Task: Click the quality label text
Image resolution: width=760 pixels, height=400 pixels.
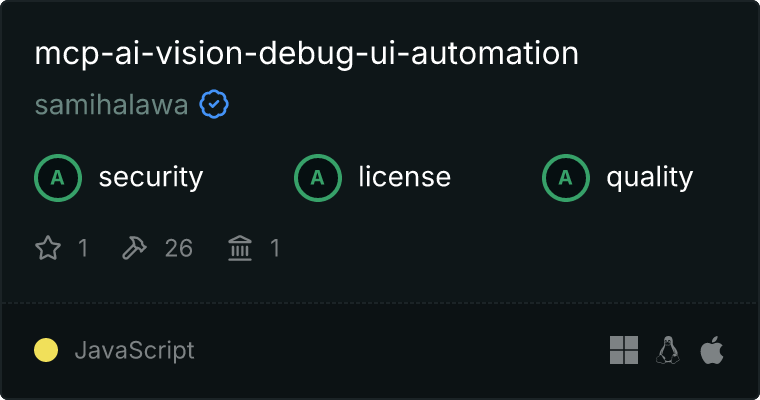Action: tap(650, 178)
